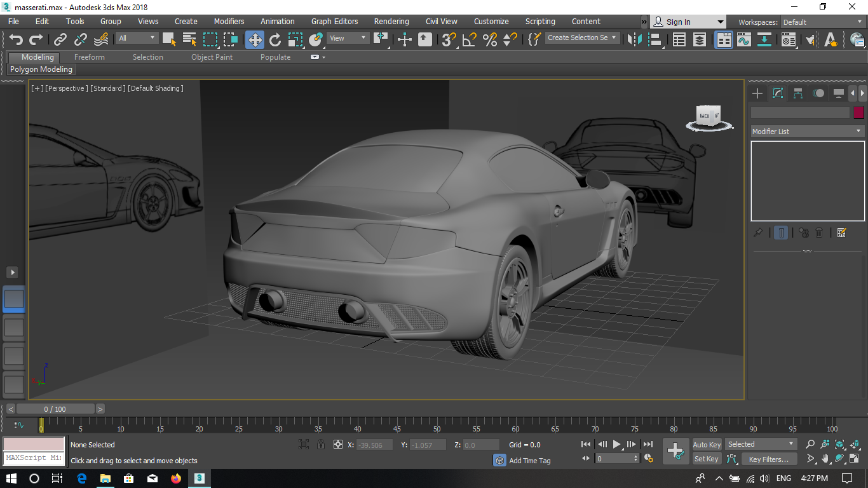The height and width of the screenshot is (488, 868).
Task: Expand the menu bar overflow chevron
Action: click(x=644, y=22)
